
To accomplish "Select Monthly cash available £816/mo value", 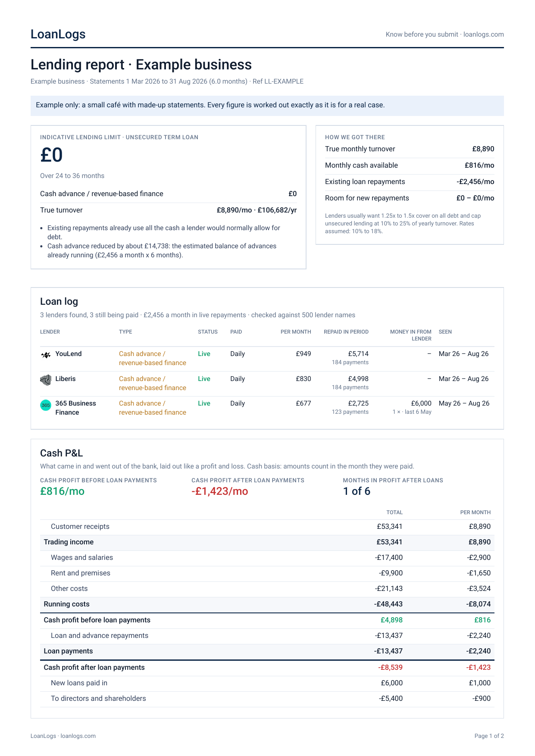I will (479, 166).
